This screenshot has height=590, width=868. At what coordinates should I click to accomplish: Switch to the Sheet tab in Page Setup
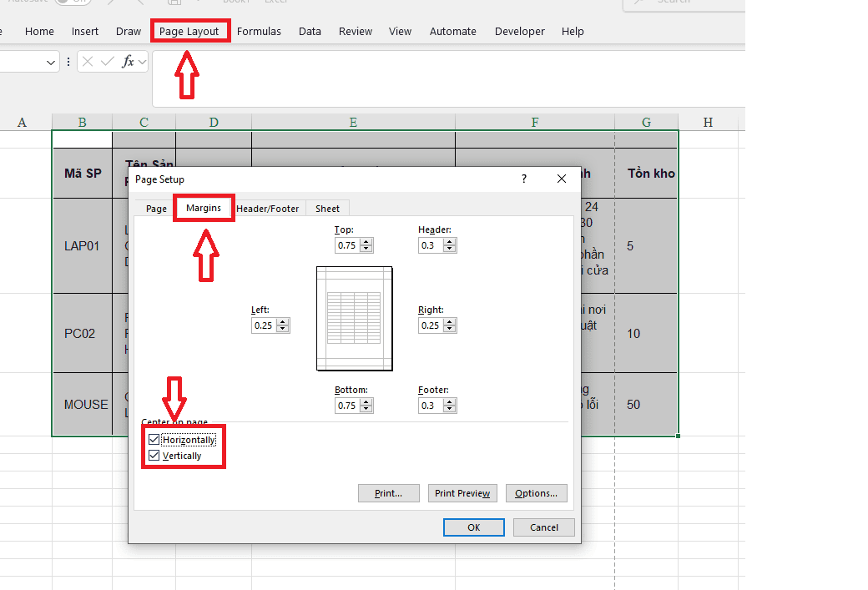tap(327, 209)
